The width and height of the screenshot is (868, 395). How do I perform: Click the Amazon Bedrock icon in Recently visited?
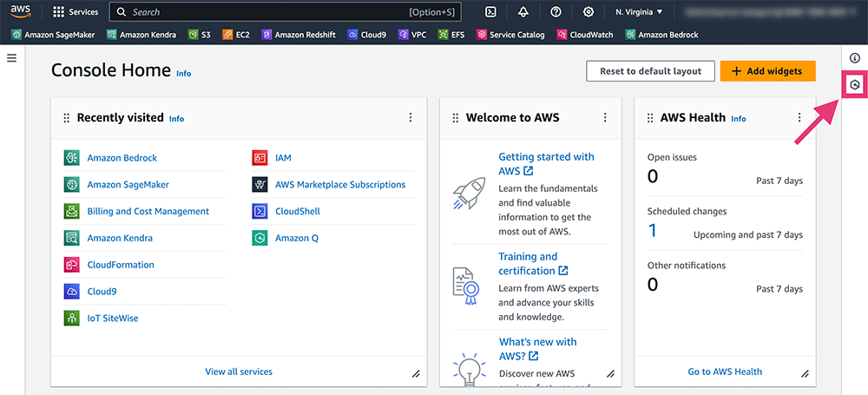(72, 158)
